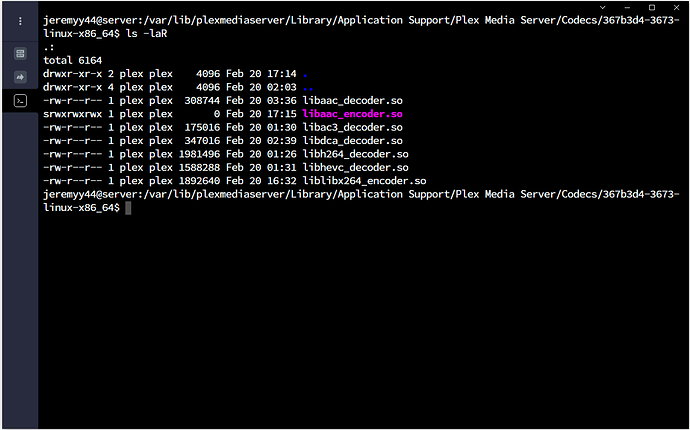The image size is (690, 430).
Task: Click the file size 1981496
Action: click(x=199, y=154)
